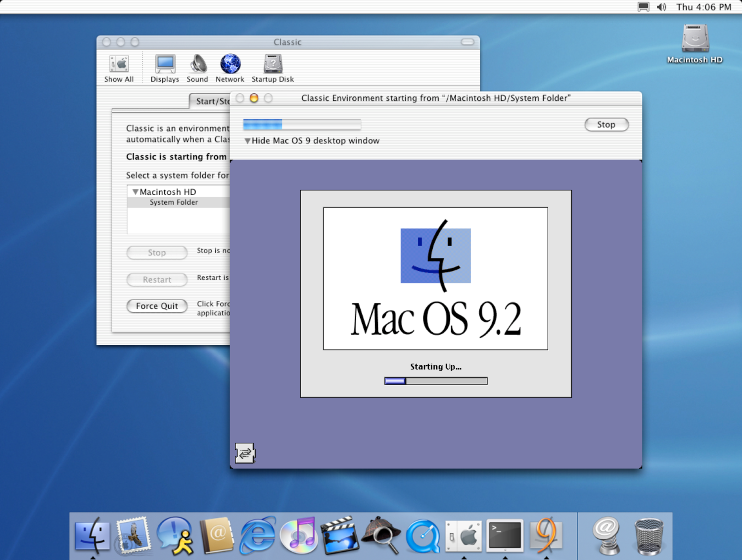
Task: Open the Trash in the Dock
Action: tap(648, 536)
